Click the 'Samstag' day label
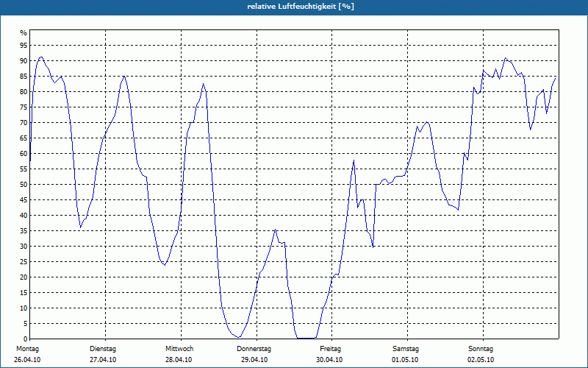 point(406,349)
